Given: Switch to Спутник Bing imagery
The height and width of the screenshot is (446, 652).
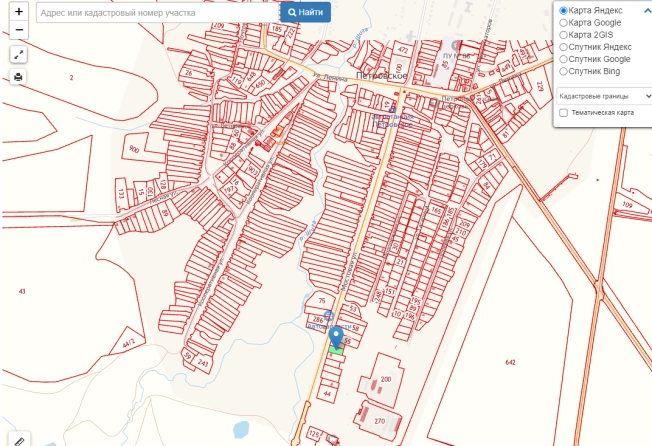Looking at the screenshot, I should click(564, 71).
